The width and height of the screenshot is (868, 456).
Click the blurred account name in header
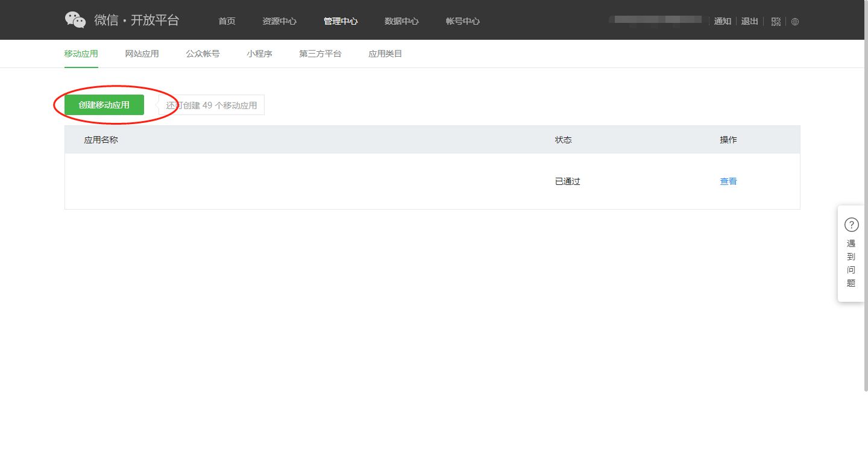coord(656,20)
